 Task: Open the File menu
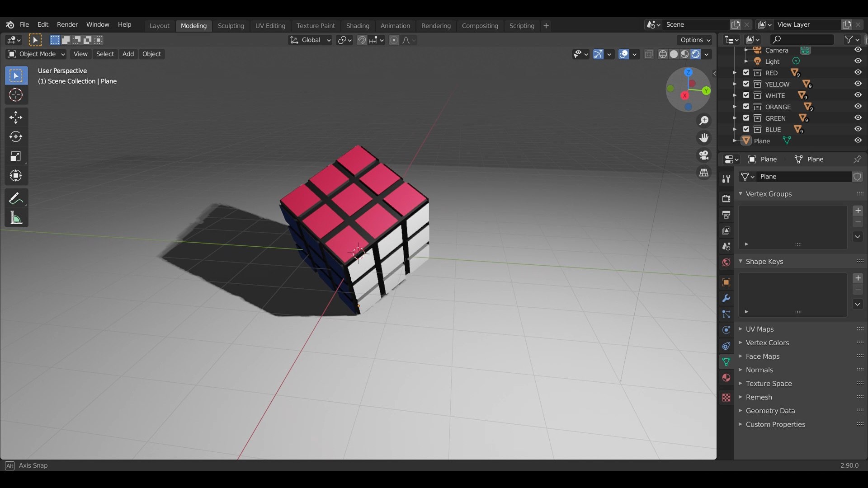[x=24, y=24]
